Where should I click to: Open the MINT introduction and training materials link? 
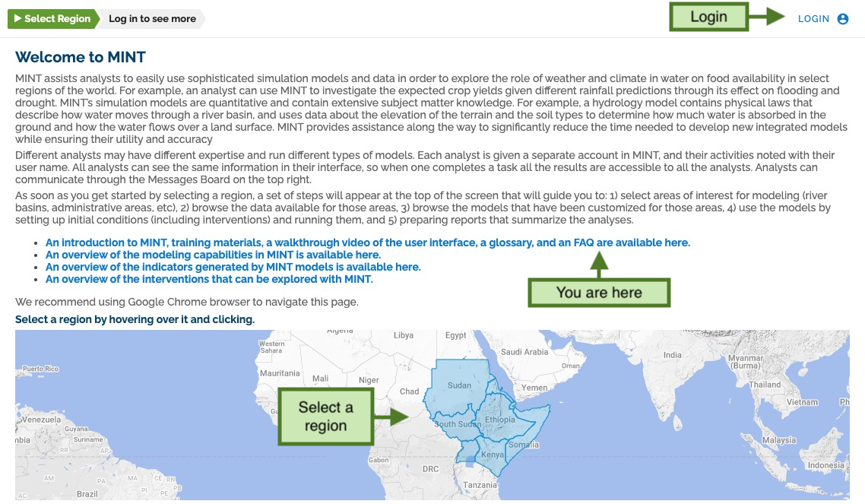(x=367, y=242)
